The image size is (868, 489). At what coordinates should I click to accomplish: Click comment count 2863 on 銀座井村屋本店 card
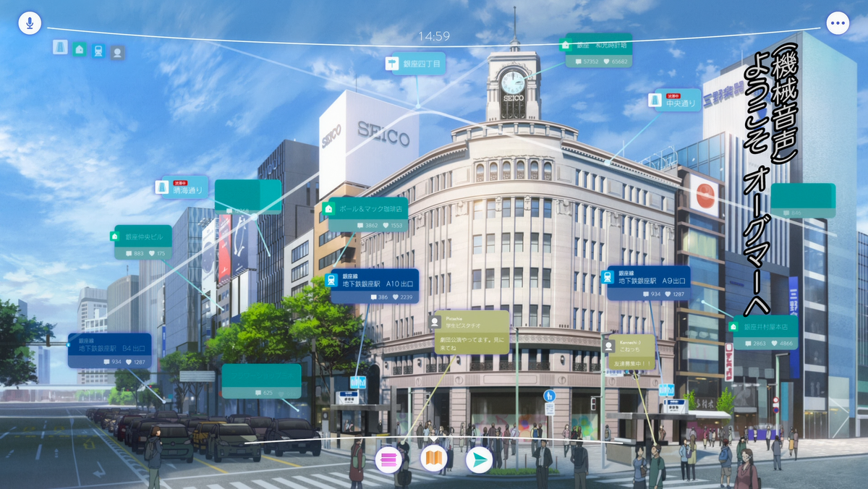[x=754, y=343]
